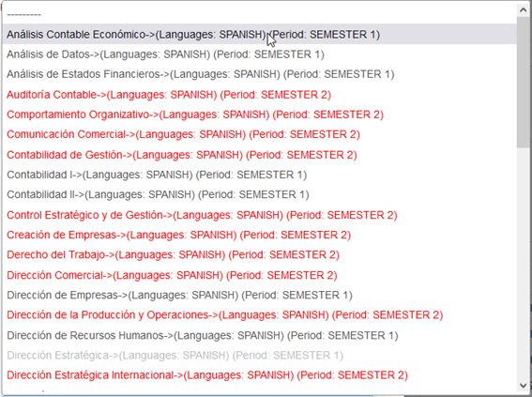This screenshot has width=532, height=397.
Task: Pick Contabilidad de Gestión entry
Action: (260, 155)
